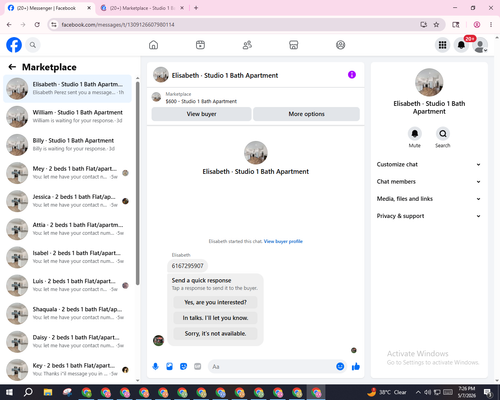
Task: Open the Marketplace storefront icon
Action: pos(294,45)
